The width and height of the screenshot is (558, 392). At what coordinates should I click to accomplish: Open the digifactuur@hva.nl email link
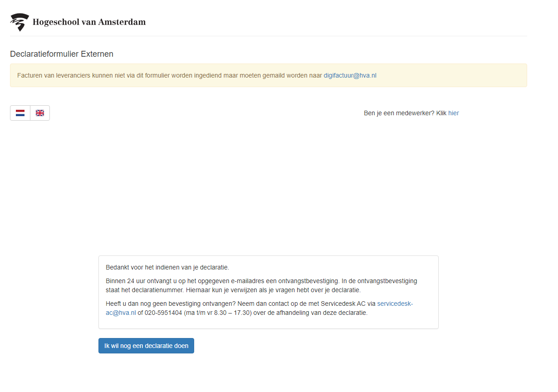pyautogui.click(x=350, y=75)
